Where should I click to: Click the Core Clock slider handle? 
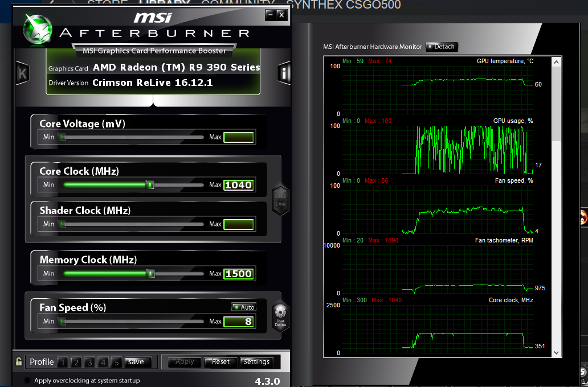click(x=150, y=185)
